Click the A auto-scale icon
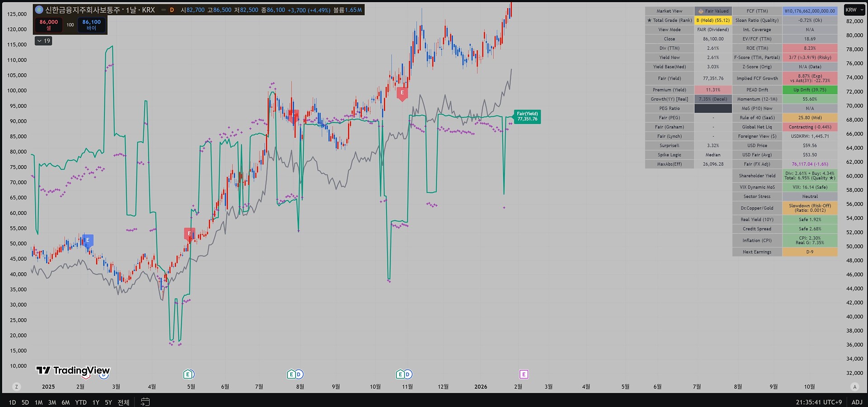Viewport: 868px width, 407px height. (x=854, y=387)
